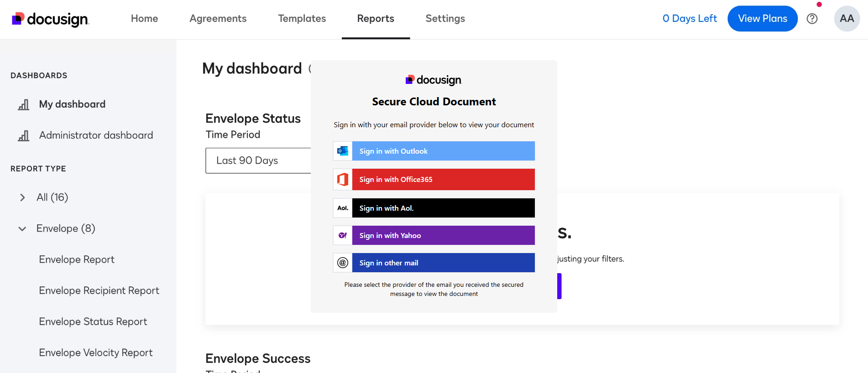Click the Docusign logo in the header

50,19
